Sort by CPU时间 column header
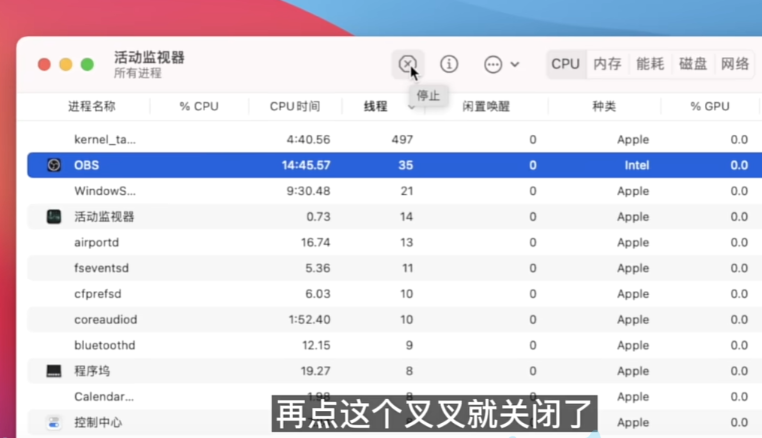Image resolution: width=762 pixels, height=438 pixels. pos(295,106)
